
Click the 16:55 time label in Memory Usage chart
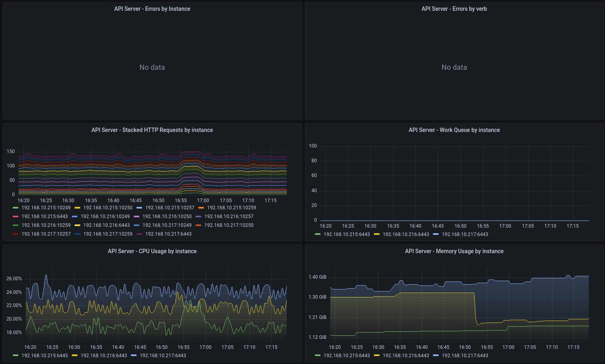click(487, 347)
